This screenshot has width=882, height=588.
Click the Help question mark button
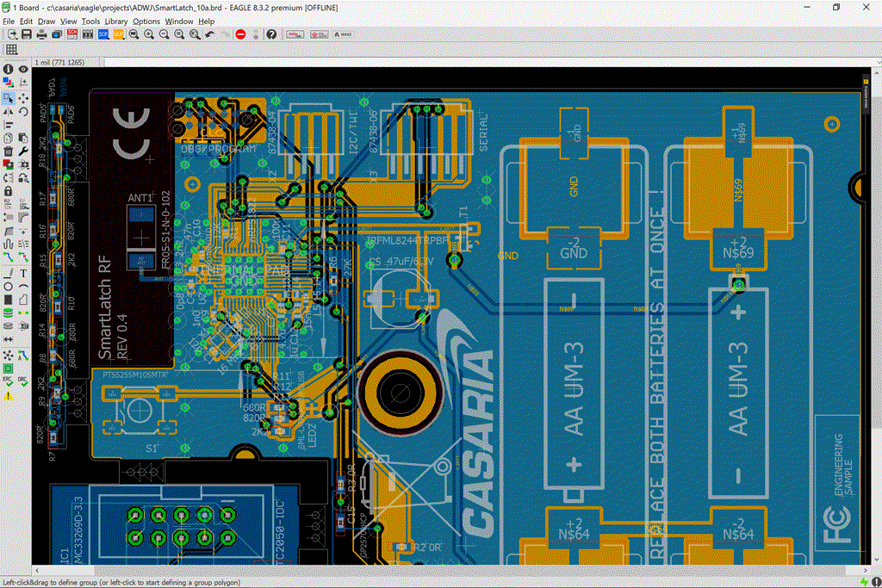tap(271, 34)
